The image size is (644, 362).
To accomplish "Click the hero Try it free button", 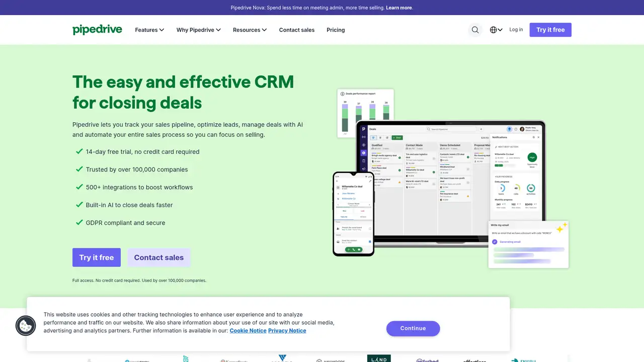I will (x=97, y=257).
